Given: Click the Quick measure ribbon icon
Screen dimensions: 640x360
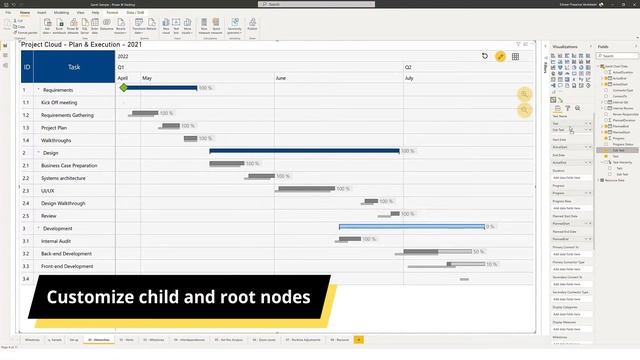Looking at the screenshot, I should (x=216, y=24).
